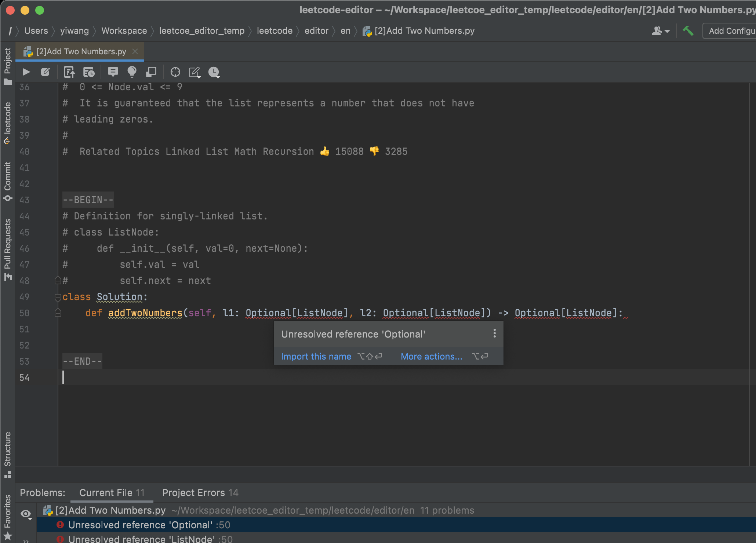Screen dimensions: 756x543
Task: Close the [2]Add Two Numbers.py tab
Action: [x=135, y=51]
